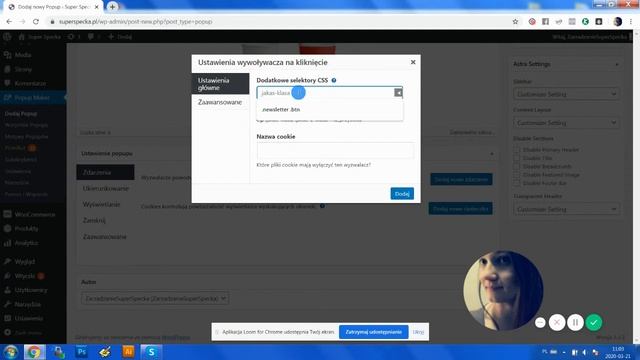
Task: Check Disable Featured Image
Action: (x=517, y=175)
